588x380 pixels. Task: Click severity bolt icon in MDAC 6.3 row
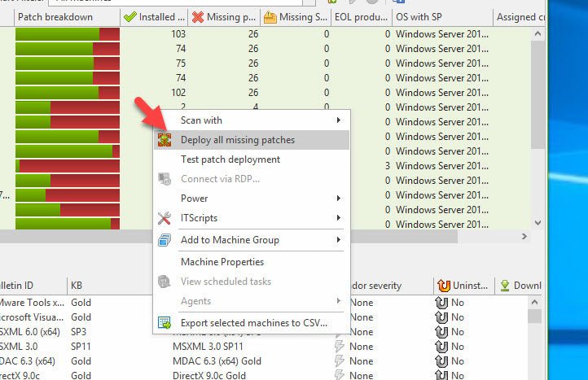coord(340,361)
